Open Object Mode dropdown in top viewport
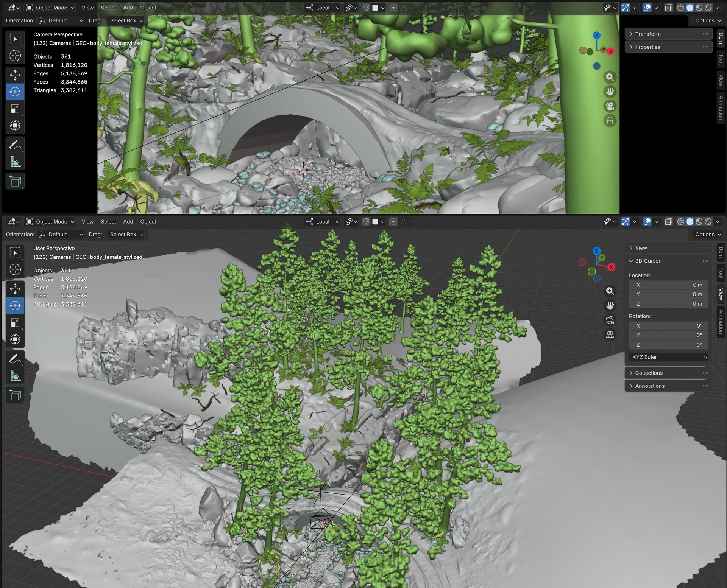This screenshot has height=588, width=727. (x=50, y=8)
